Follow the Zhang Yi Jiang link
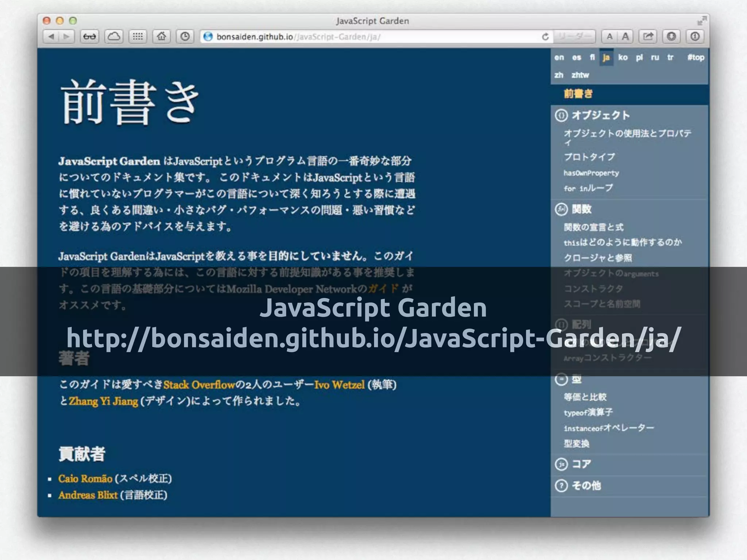The width and height of the screenshot is (747, 560). (104, 401)
